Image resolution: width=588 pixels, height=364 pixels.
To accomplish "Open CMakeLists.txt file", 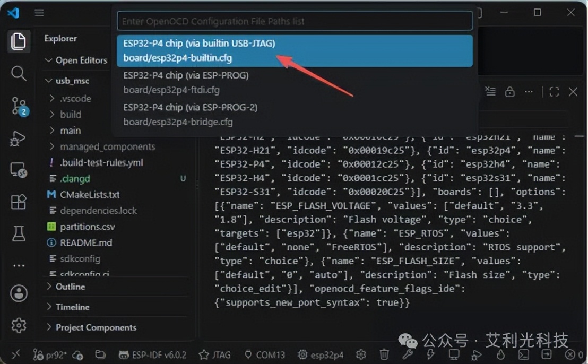I will [x=84, y=195].
